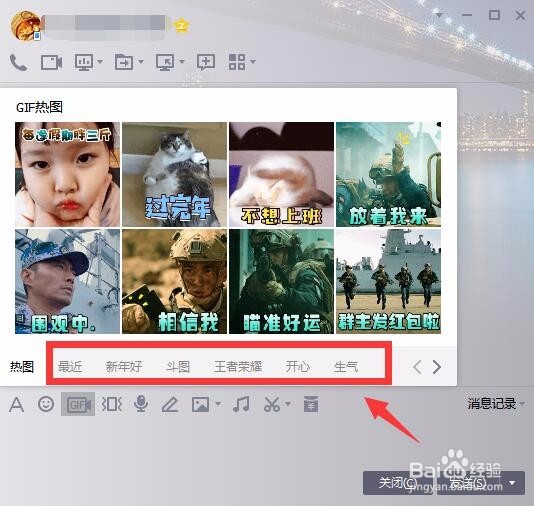Open the remote presentation screen icon

[x=84, y=63]
